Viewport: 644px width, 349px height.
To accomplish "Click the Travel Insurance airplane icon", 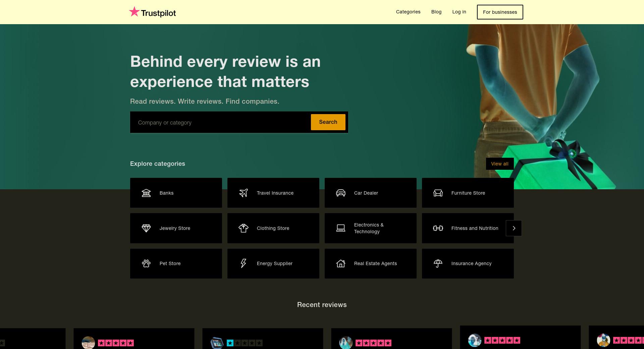I will 244,193.
